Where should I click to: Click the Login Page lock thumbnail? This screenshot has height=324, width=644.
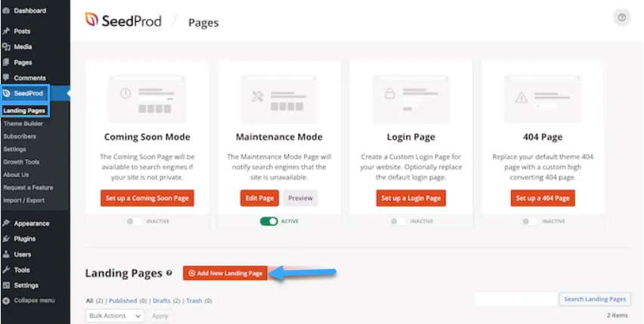coord(410,99)
